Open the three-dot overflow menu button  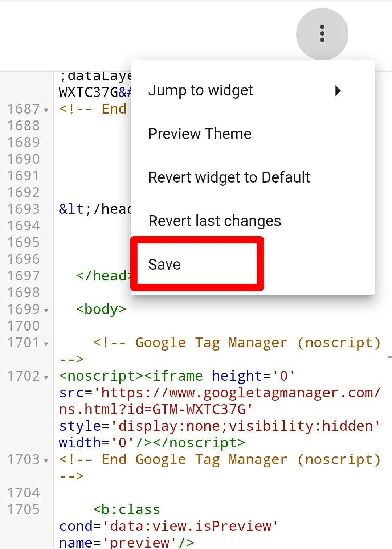point(322,34)
